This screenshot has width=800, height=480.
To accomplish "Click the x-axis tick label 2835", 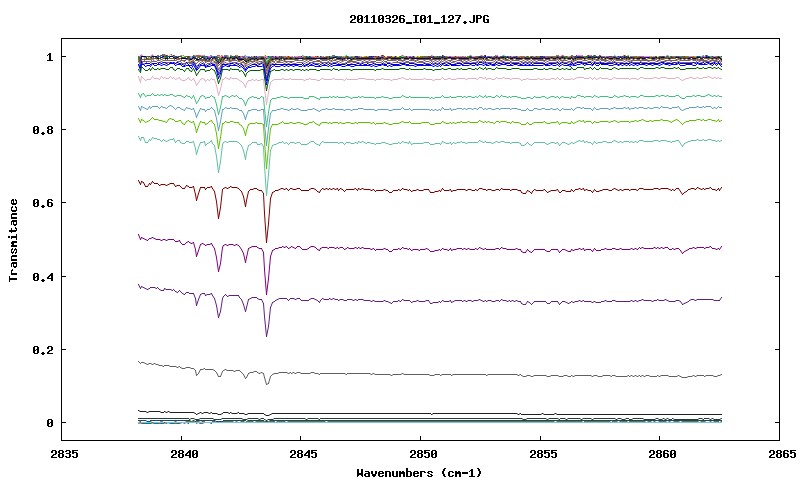I will coord(64,454).
